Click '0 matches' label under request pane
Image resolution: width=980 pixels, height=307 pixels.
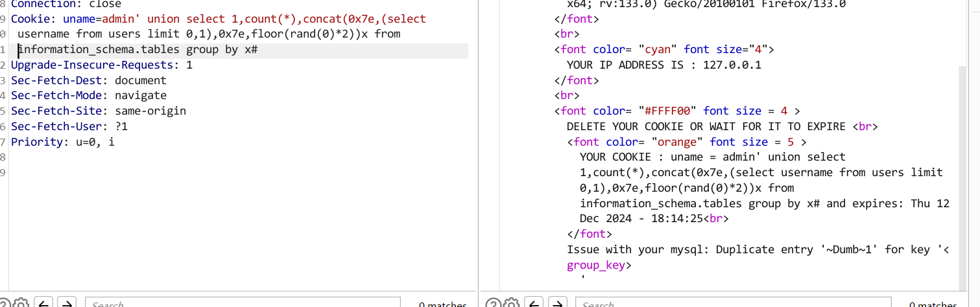point(442,304)
